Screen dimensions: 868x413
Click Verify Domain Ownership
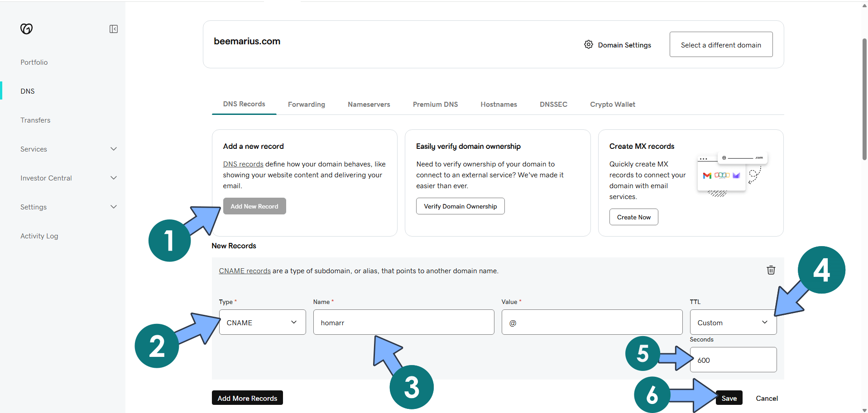pos(460,206)
